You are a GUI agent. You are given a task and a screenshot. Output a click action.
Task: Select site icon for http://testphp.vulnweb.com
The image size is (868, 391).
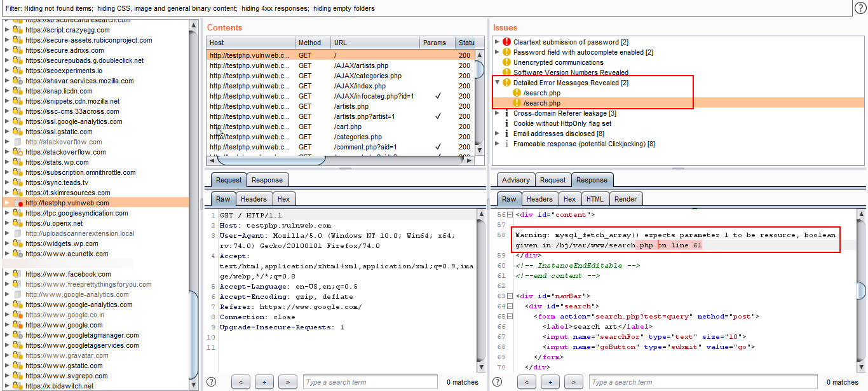pos(18,203)
